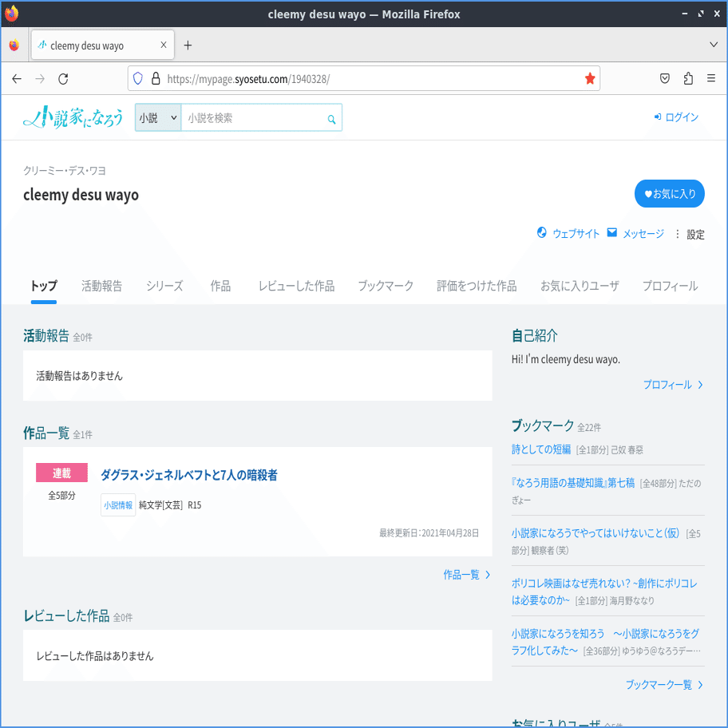
Task: Open the お気に入りユーザ tab
Action: pyautogui.click(x=580, y=286)
